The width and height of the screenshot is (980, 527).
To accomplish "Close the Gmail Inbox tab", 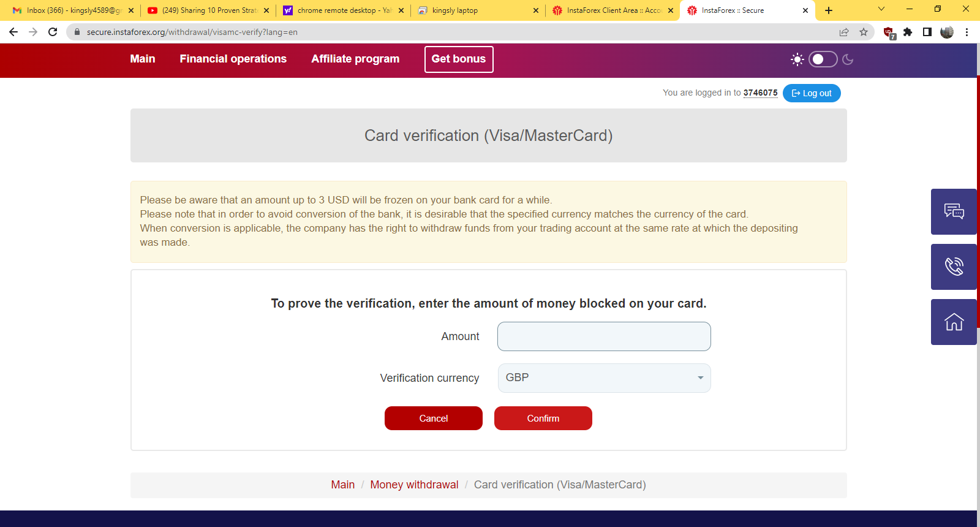I will (131, 10).
